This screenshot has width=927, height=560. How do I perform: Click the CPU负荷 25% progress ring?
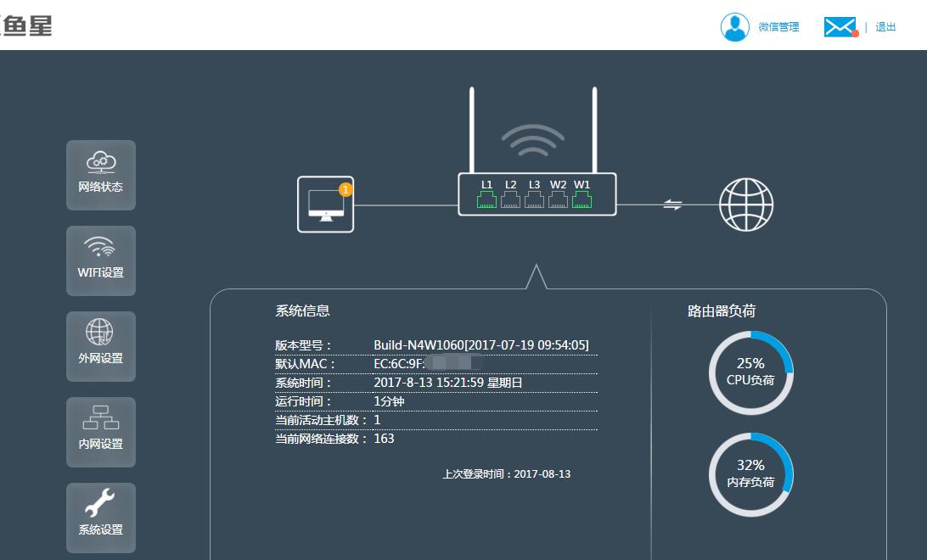click(x=750, y=372)
